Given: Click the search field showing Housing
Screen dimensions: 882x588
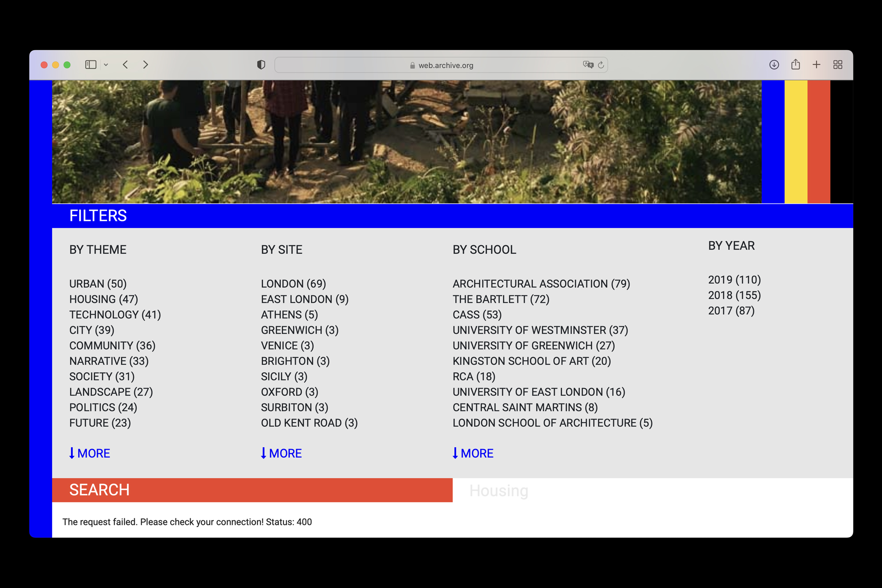Looking at the screenshot, I should point(652,491).
